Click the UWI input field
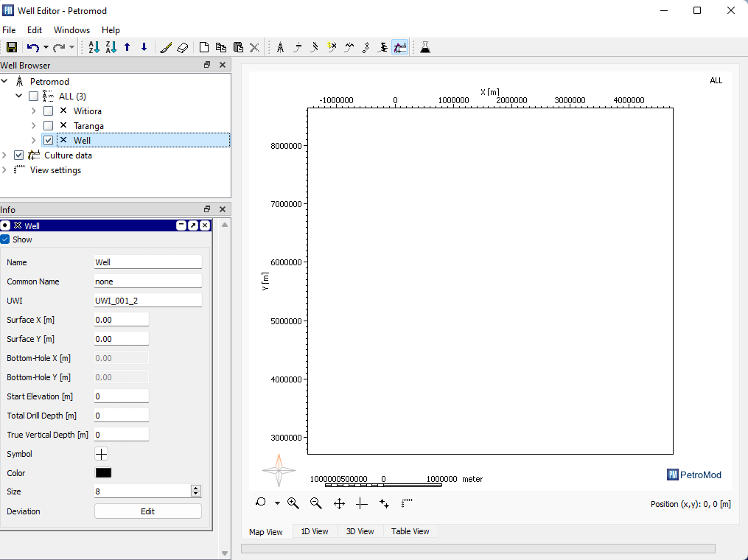The height and width of the screenshot is (560, 748). point(147,301)
